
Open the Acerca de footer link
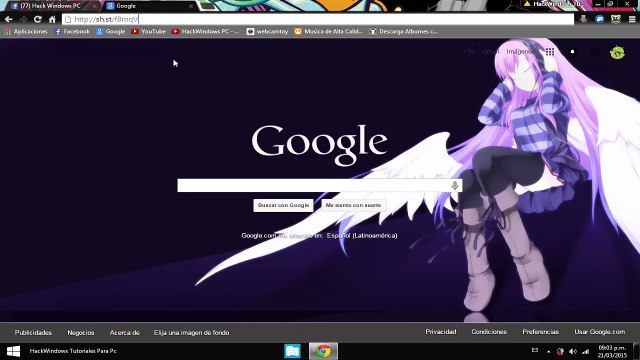[124, 333]
